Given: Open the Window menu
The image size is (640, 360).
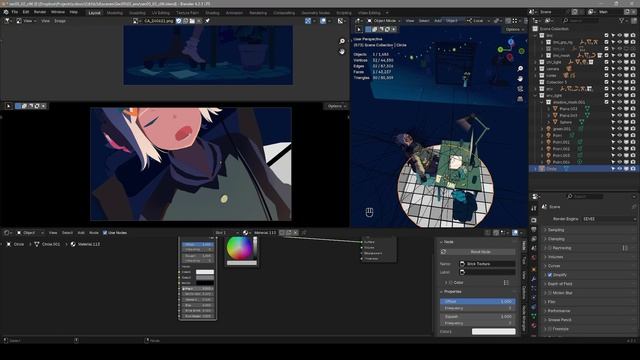Looking at the screenshot, I should [x=58, y=12].
